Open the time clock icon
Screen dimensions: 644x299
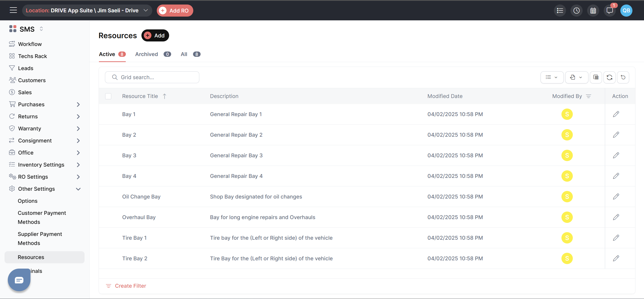[x=576, y=11]
